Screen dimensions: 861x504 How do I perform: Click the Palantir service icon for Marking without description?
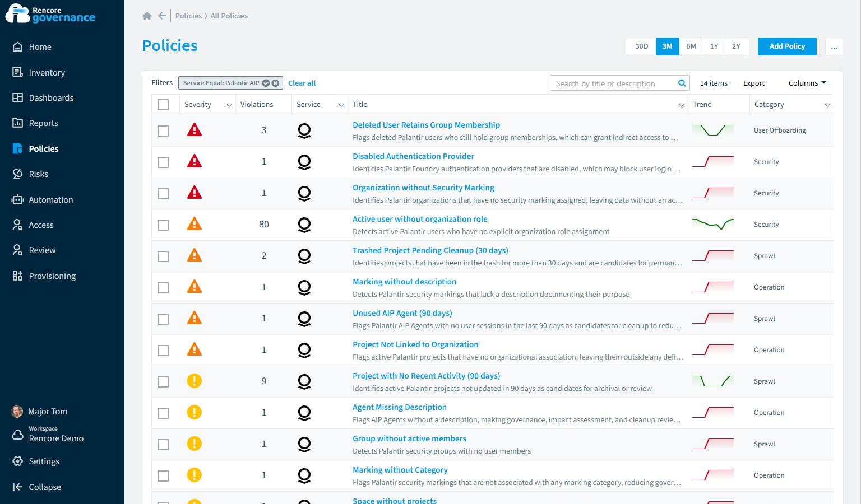click(304, 288)
